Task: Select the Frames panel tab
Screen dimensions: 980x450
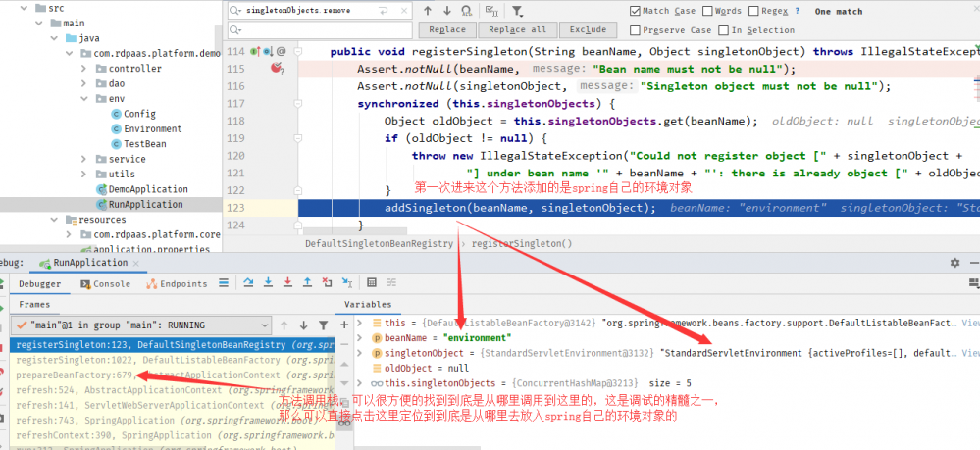Action: [34, 304]
